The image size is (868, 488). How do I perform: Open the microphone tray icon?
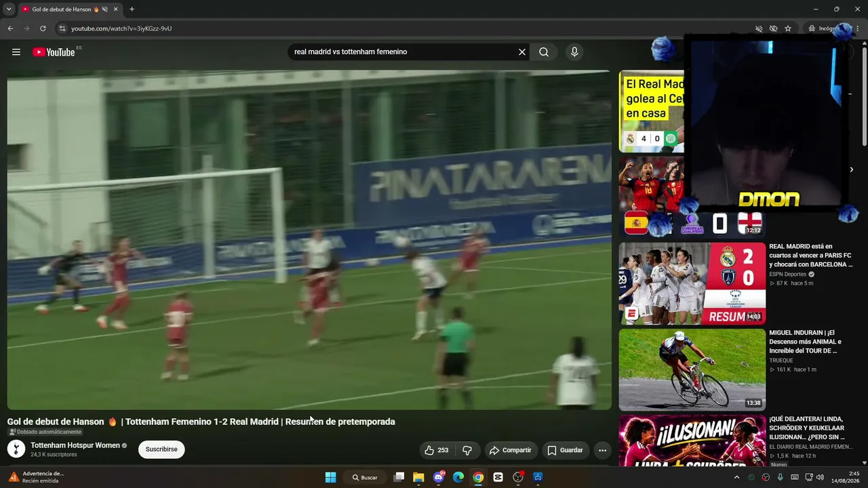[x=781, y=477]
